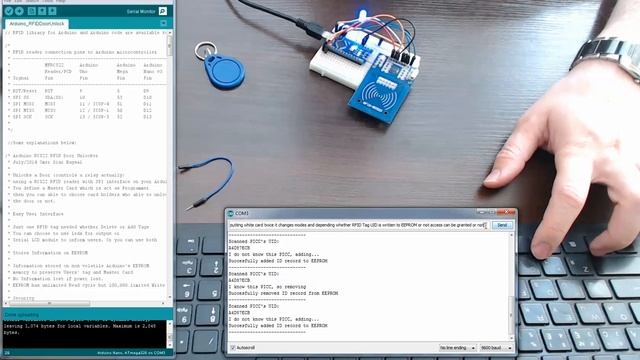Click the COM3 window title icon
640x360 pixels.
[x=231, y=213]
